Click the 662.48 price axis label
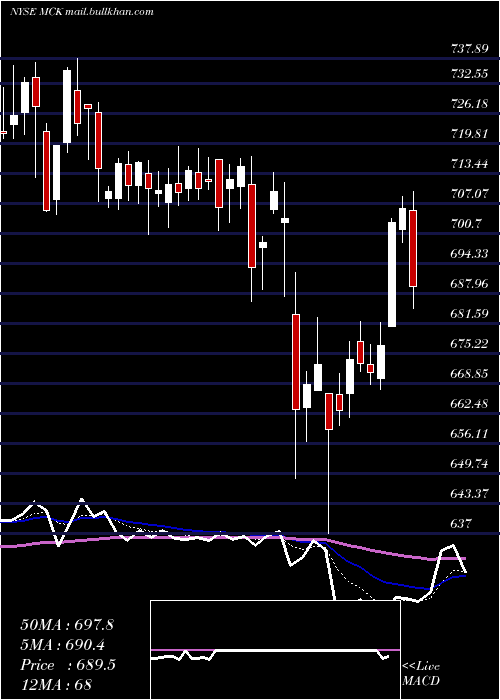 (469, 404)
